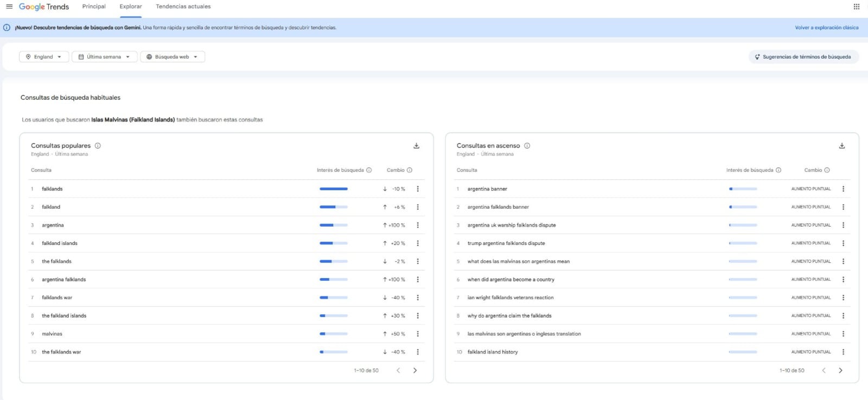This screenshot has height=400, width=868.
Task: Expand the England region dropdown
Action: [x=44, y=57]
